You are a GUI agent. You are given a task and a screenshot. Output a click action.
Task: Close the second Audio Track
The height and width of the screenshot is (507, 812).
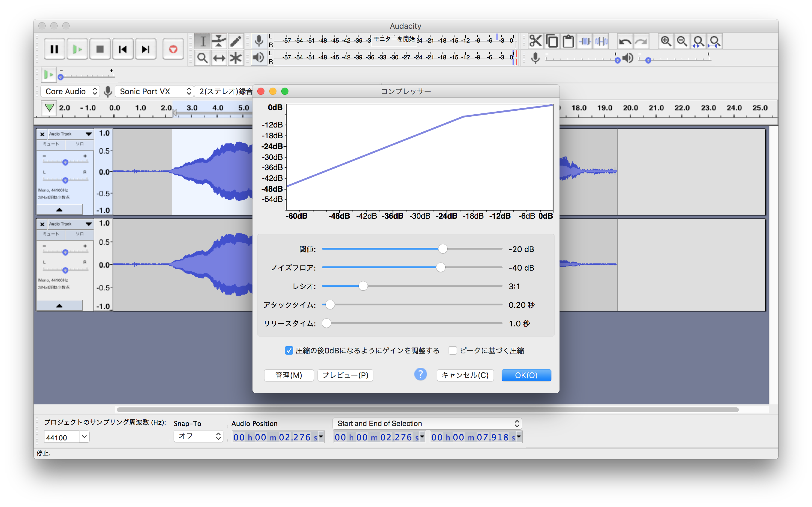42,224
